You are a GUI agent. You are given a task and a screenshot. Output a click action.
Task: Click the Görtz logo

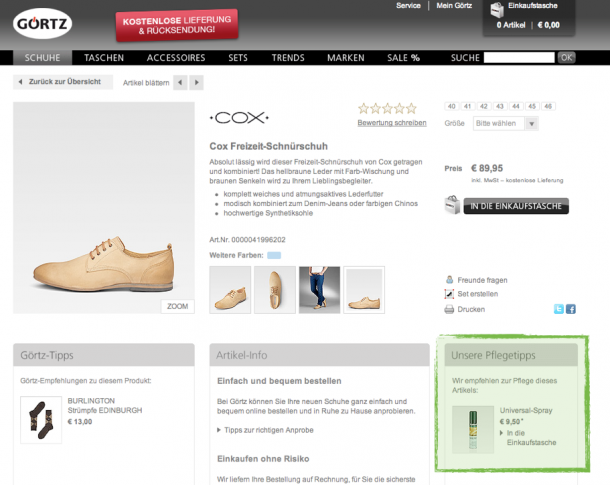42,23
